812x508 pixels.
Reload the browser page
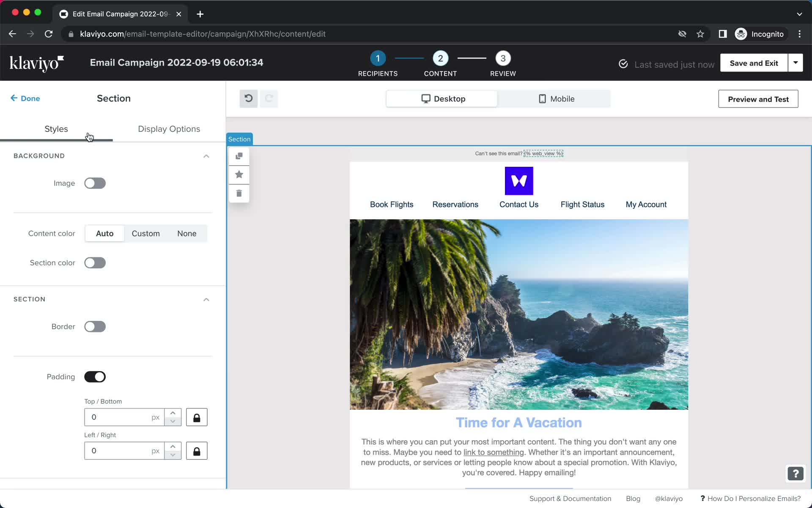click(49, 34)
